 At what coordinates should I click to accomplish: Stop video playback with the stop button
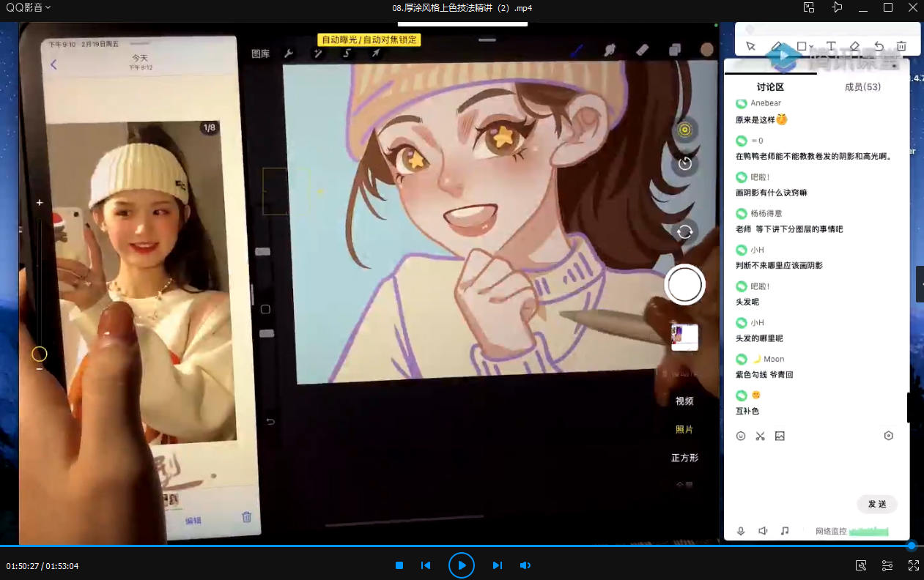(399, 565)
